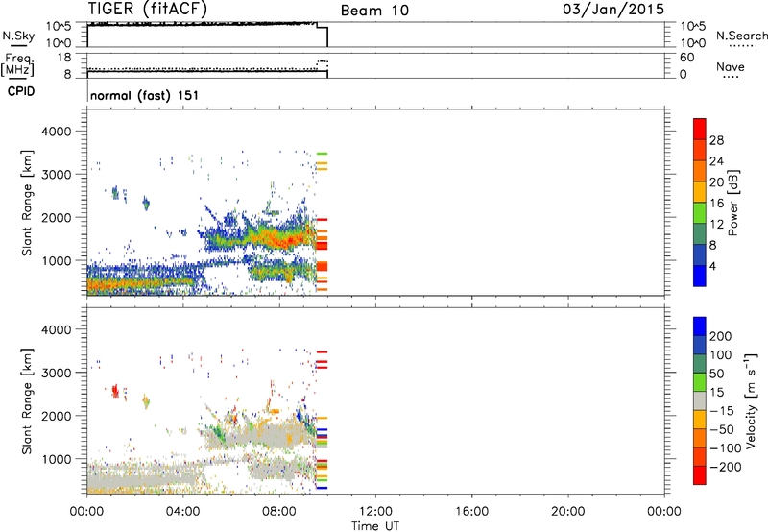Select the '3000' tick of the velocity panel

coord(56,373)
